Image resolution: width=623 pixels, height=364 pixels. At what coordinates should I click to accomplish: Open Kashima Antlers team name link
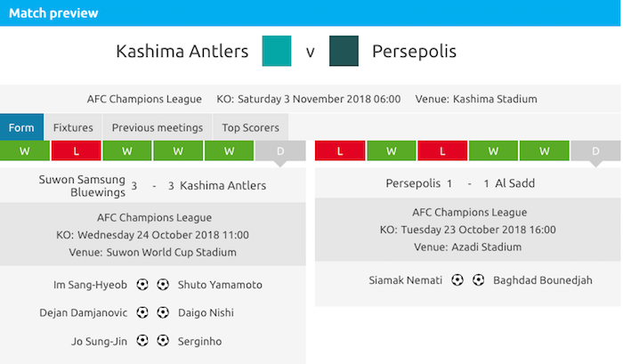click(x=182, y=51)
